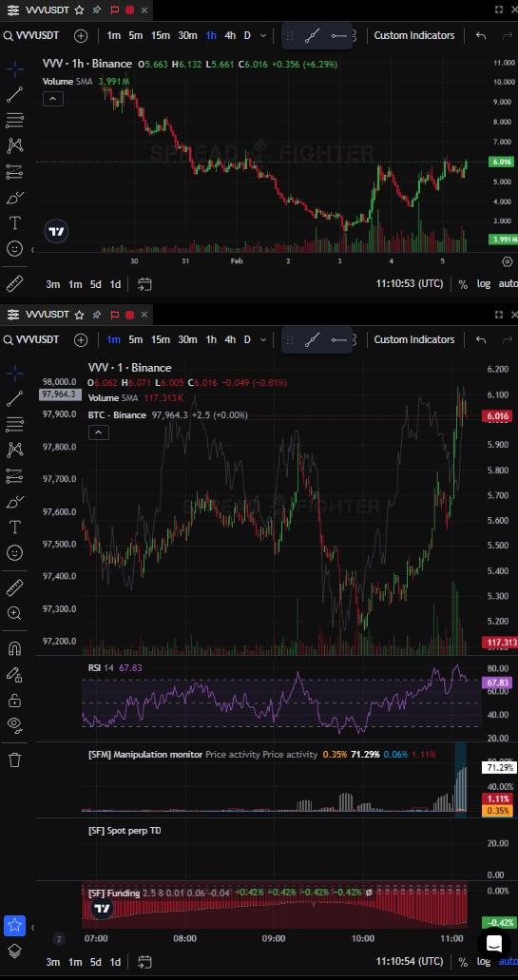The image size is (518, 980).
Task: Toggle auto scale on top chart
Action: pyautogui.click(x=508, y=284)
